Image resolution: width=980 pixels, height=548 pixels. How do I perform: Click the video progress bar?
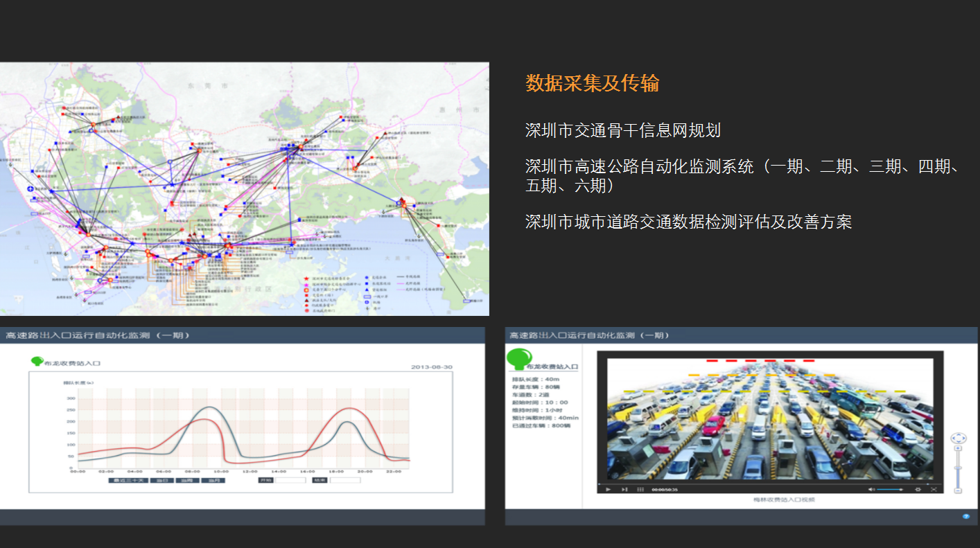coord(769,484)
